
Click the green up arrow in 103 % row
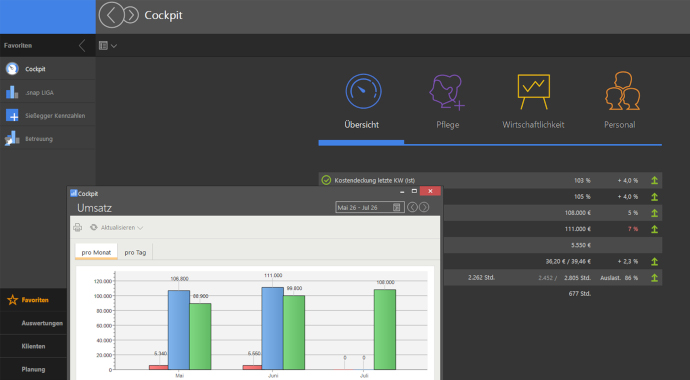coord(654,180)
